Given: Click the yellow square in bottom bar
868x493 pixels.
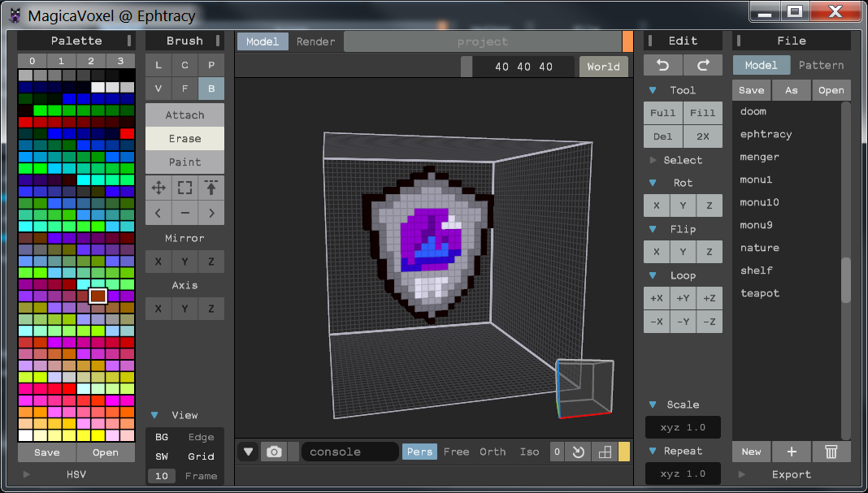Looking at the screenshot, I should coord(624,452).
